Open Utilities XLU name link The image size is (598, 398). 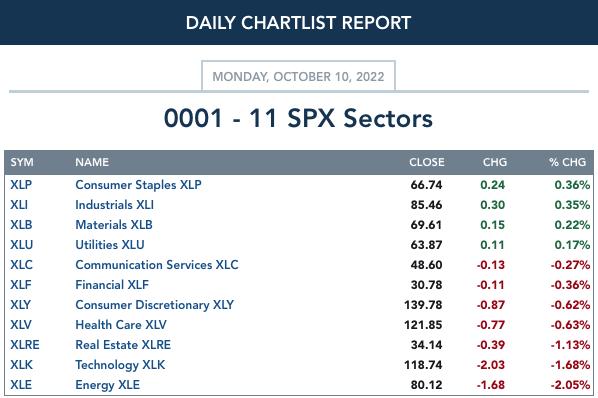pyautogui.click(x=110, y=245)
